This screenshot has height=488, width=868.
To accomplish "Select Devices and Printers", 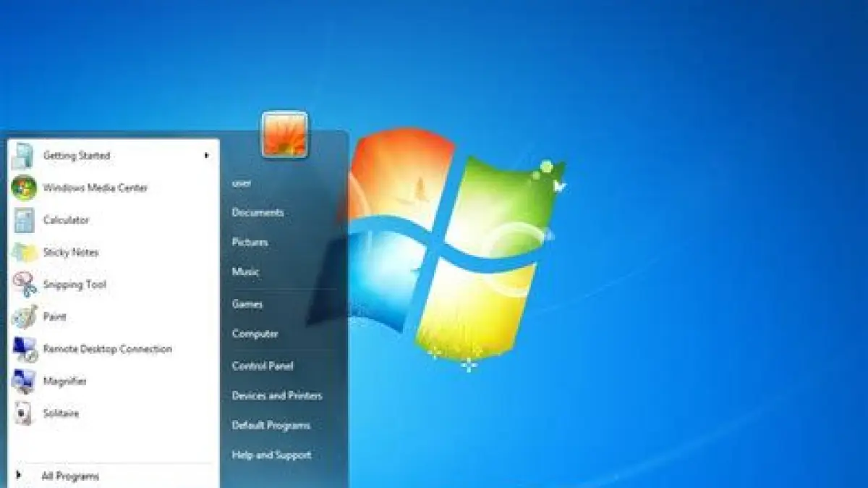I will tap(277, 396).
